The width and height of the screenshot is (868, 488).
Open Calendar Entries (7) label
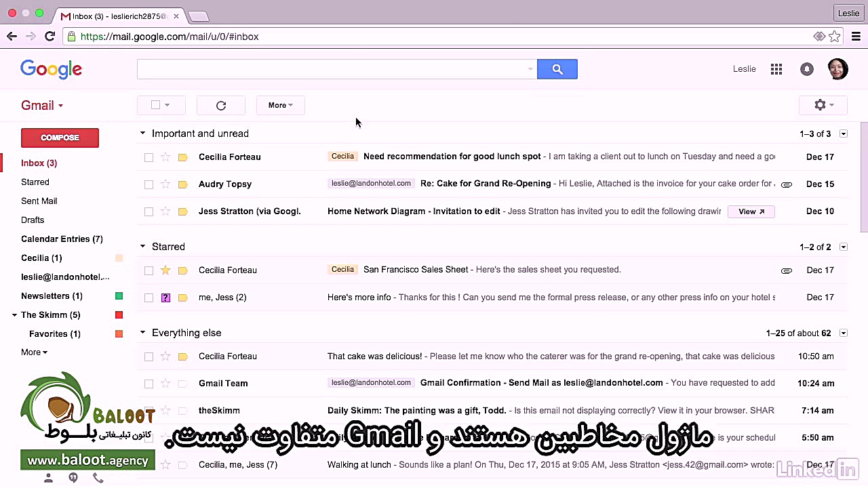click(62, 239)
